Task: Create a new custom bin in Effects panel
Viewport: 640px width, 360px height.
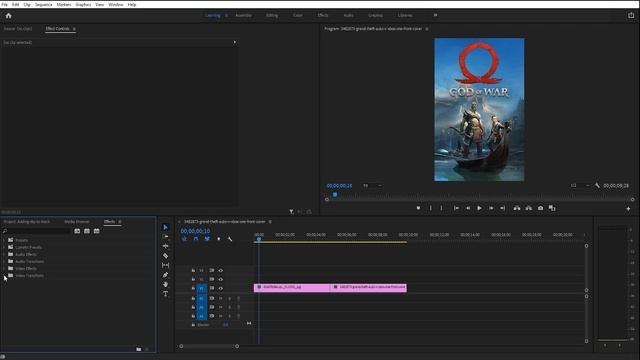Action: pos(139,349)
